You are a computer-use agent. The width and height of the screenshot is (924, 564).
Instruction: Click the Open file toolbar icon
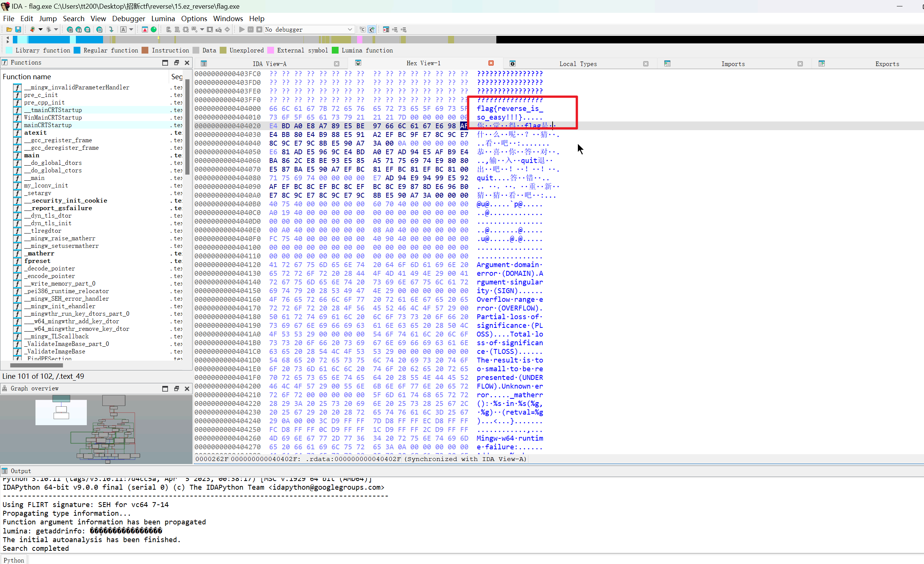[x=9, y=29]
